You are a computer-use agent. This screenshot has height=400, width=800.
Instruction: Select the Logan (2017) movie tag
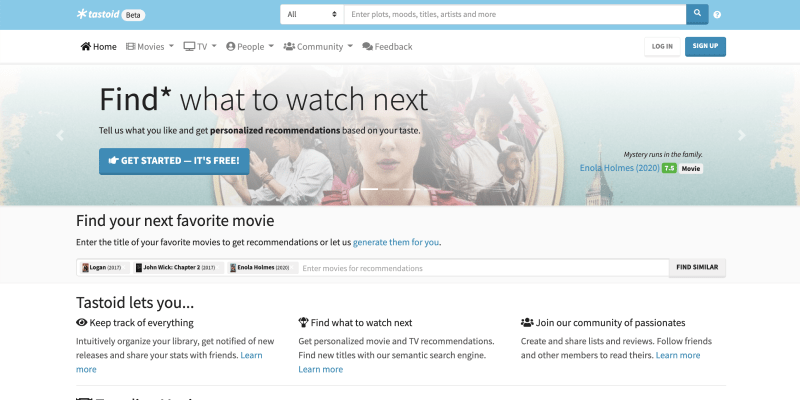[104, 268]
